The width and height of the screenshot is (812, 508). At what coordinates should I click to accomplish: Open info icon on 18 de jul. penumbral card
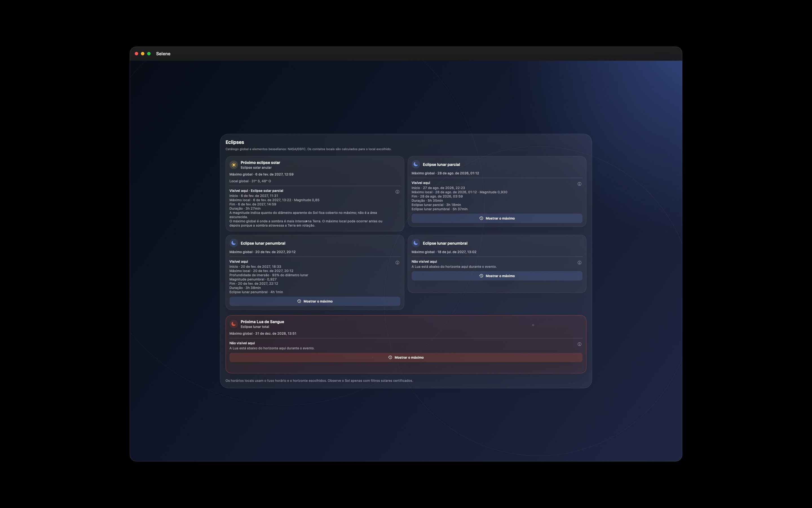coord(579,263)
